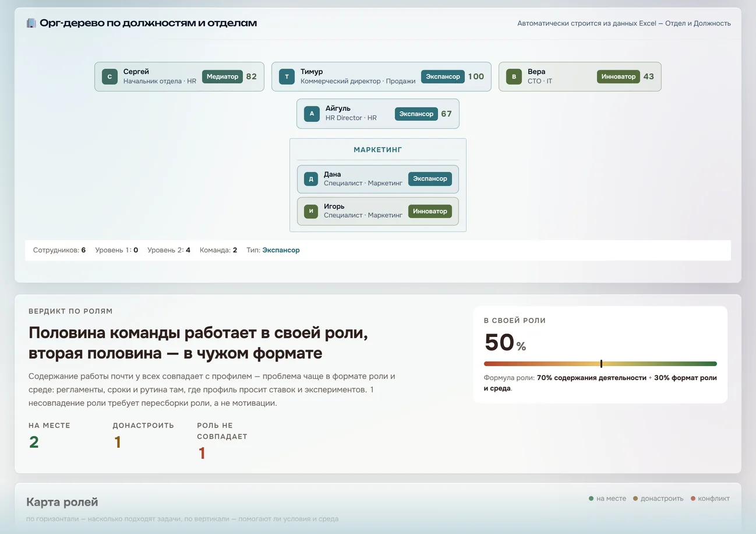Click Вера's score 43
The height and width of the screenshot is (534, 756).
[649, 76]
